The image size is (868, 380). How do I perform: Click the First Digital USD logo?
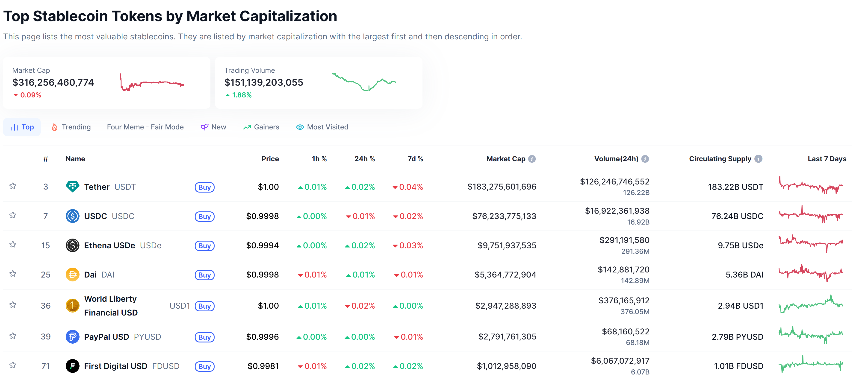click(72, 366)
